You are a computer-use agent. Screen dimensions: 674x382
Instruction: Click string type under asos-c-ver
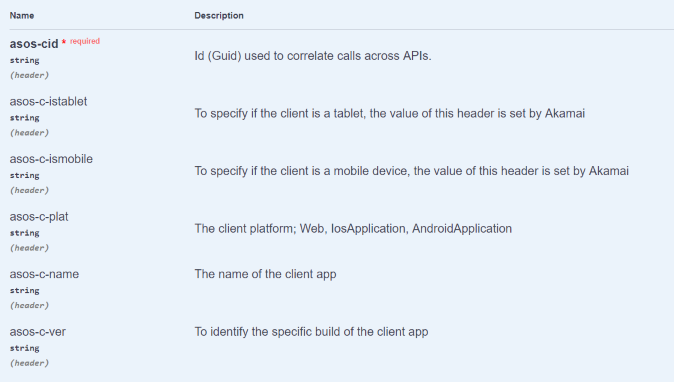(25, 348)
